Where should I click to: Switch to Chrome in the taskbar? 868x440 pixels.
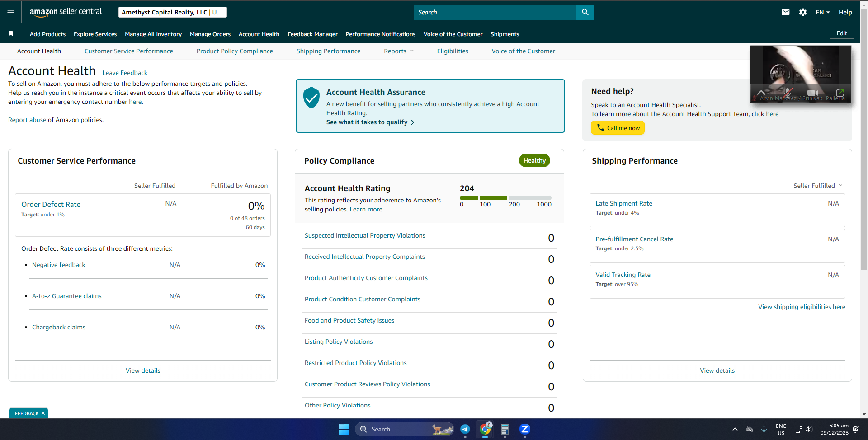pos(485,429)
